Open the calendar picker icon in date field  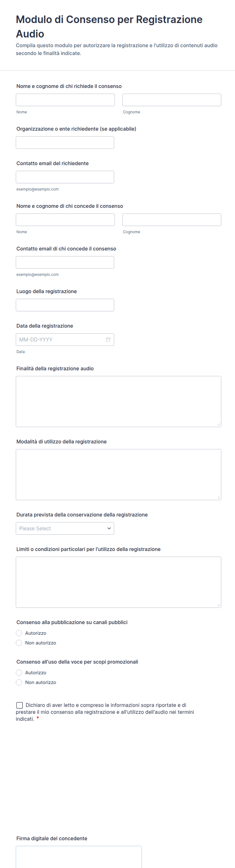point(108,340)
